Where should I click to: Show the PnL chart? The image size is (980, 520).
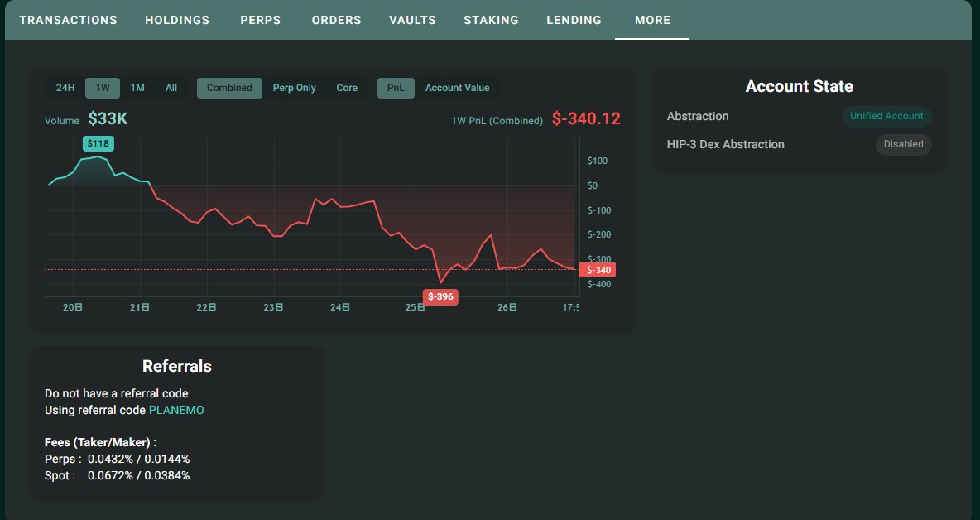point(396,88)
